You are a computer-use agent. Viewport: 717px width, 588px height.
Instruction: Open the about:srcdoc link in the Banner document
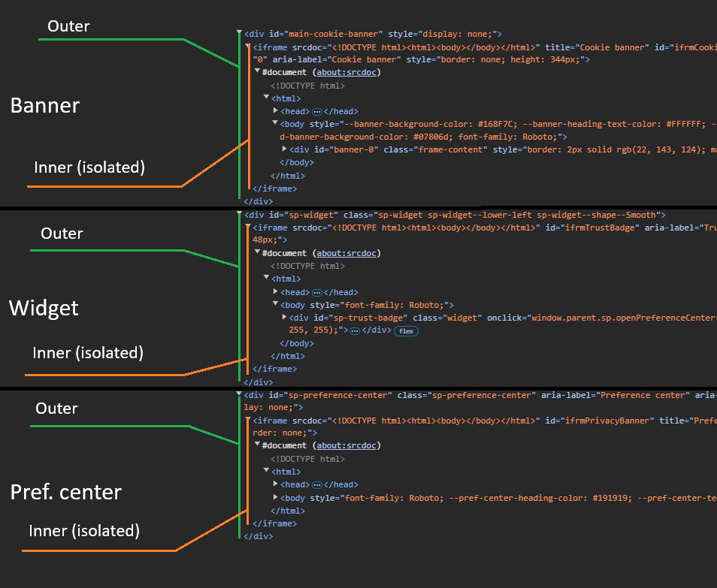346,72
